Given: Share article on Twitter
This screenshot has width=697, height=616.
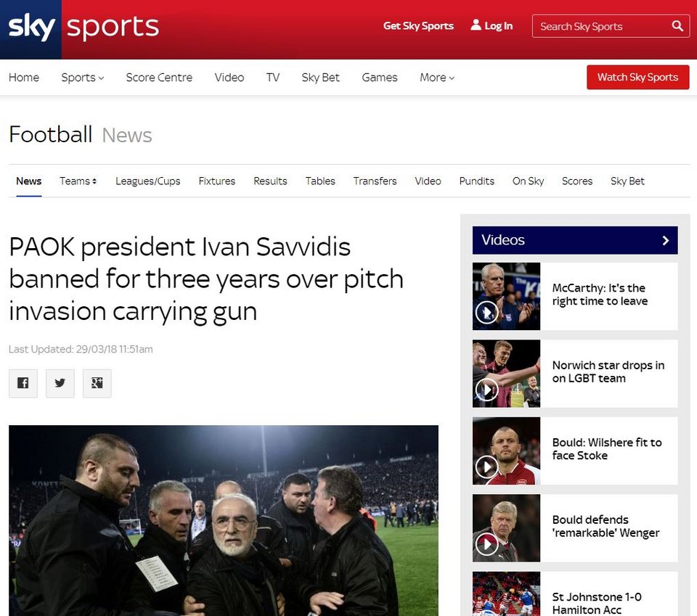Looking at the screenshot, I should pos(60,383).
